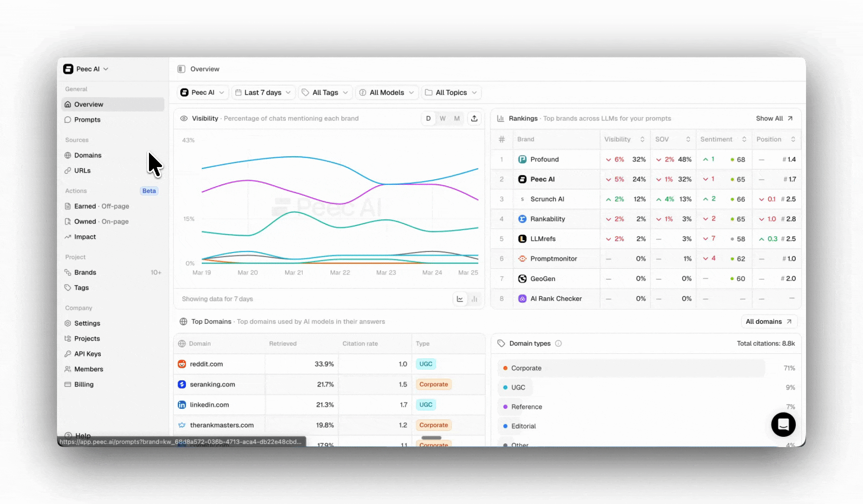This screenshot has height=504, width=863.
Task: Open Members in the sidebar
Action: point(113,369)
